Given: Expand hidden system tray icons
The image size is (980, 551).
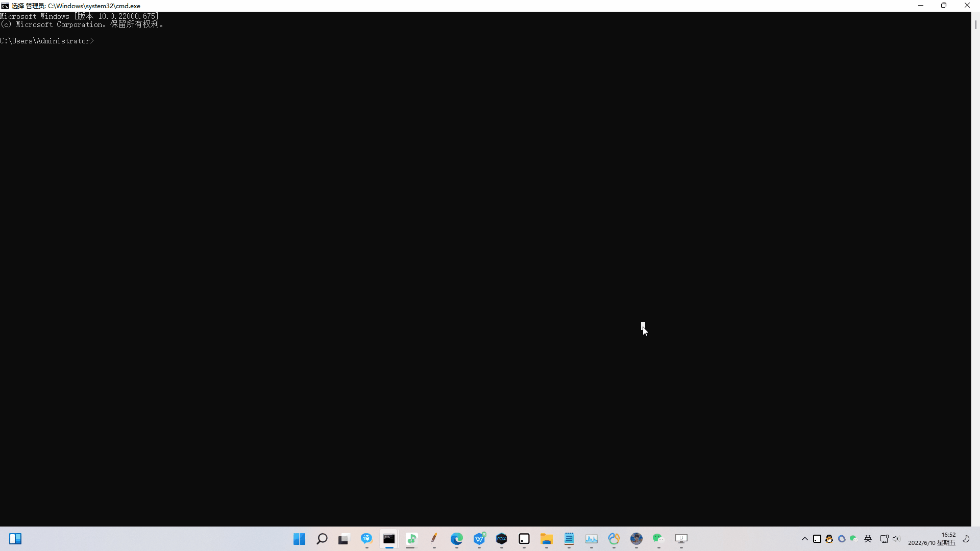Looking at the screenshot, I should tap(804, 539).
